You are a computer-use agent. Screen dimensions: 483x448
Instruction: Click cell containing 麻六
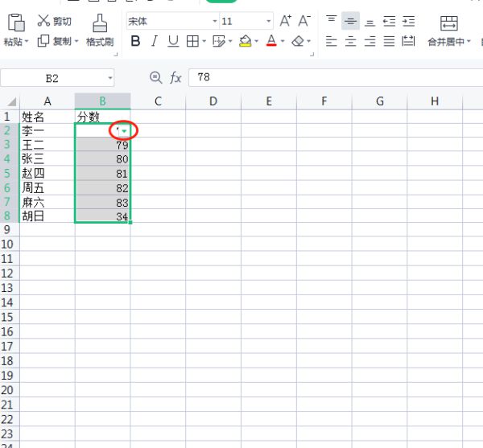tap(47, 203)
